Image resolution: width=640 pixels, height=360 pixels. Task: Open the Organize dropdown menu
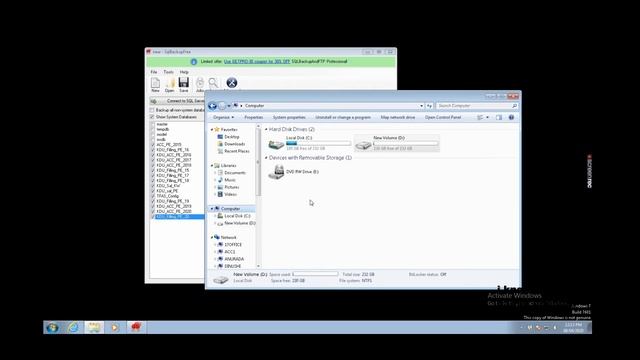223,118
